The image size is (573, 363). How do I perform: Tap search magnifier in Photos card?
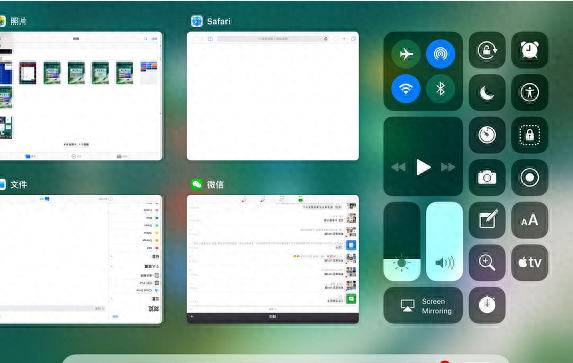(145, 38)
